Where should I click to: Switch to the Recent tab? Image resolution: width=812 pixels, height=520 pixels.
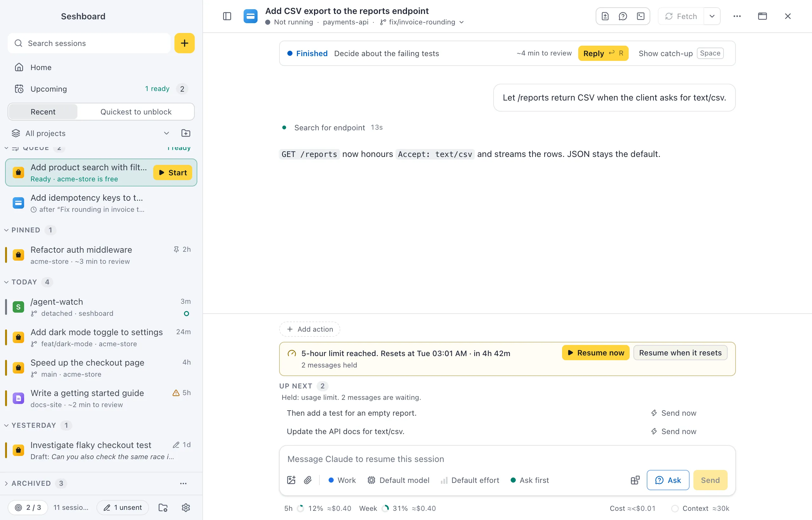43,112
